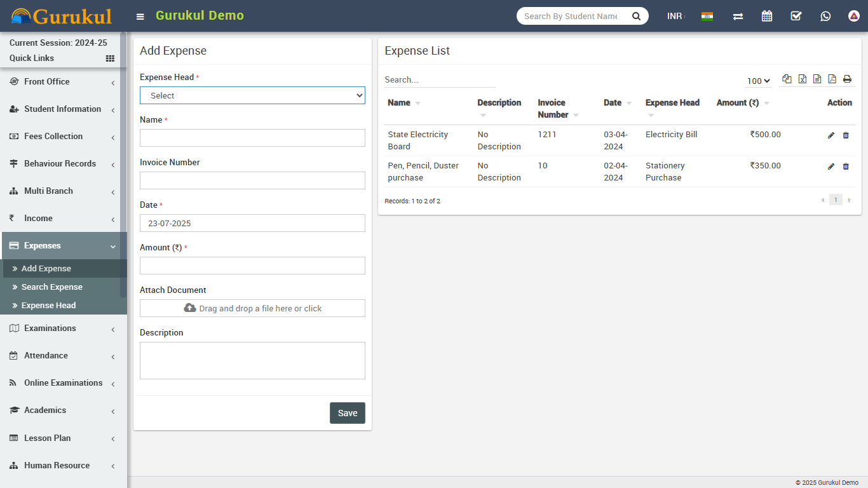868x488 pixels.
Task: Click the task checklist icon in the header
Action: click(x=796, y=16)
